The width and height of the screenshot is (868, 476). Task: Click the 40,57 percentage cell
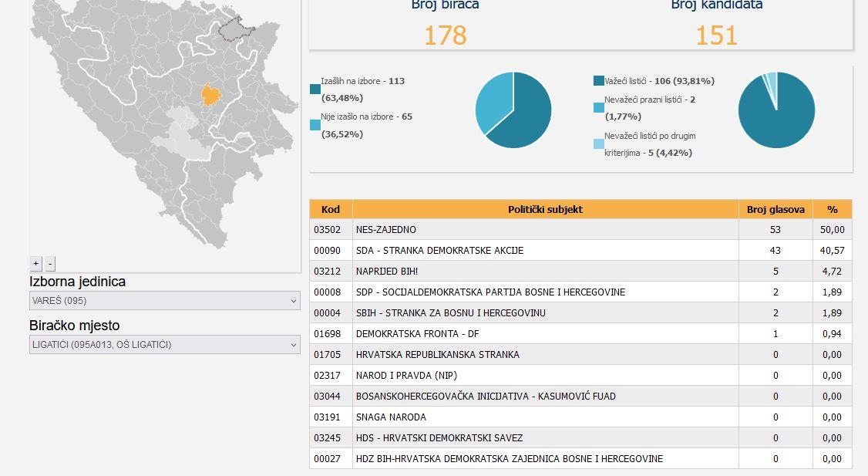click(833, 251)
